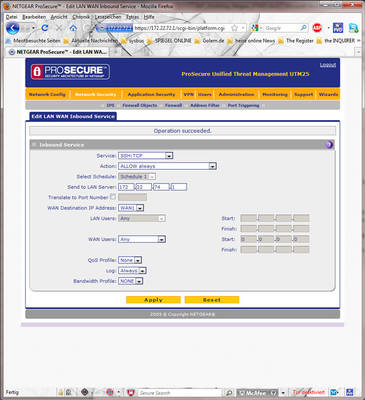Click the Adblock Plus ABP icon

[317, 28]
